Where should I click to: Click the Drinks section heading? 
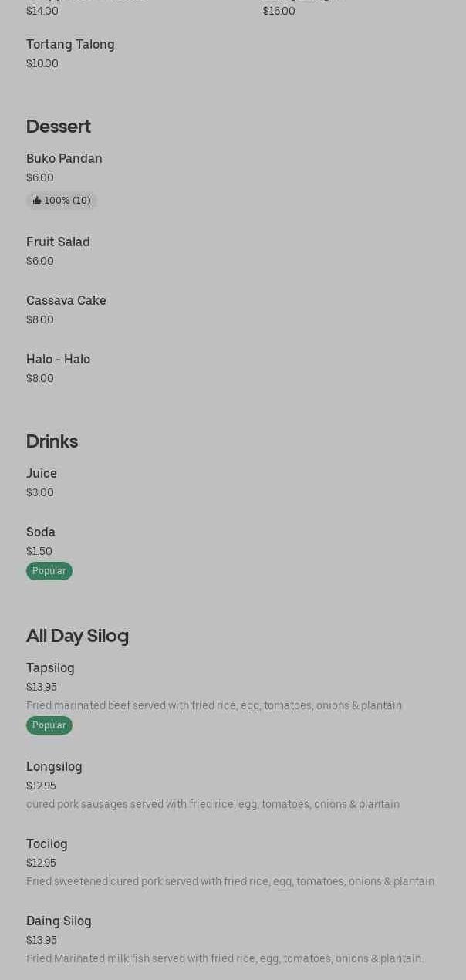point(52,441)
